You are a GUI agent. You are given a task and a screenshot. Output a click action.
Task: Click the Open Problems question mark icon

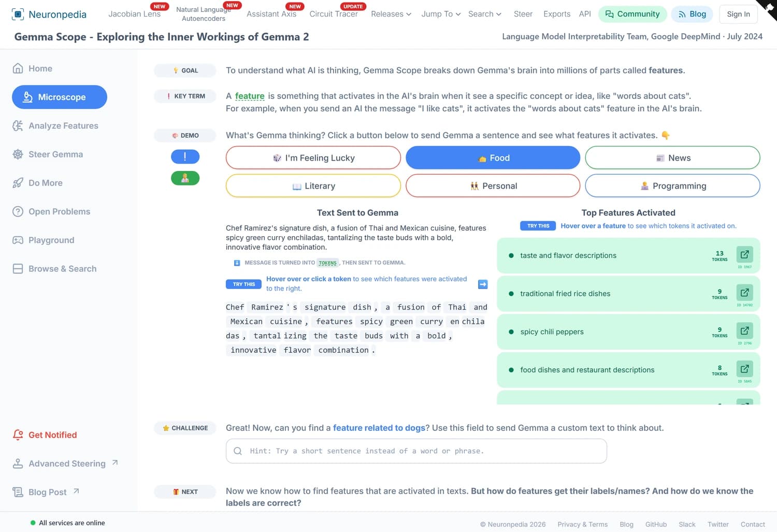click(x=18, y=211)
